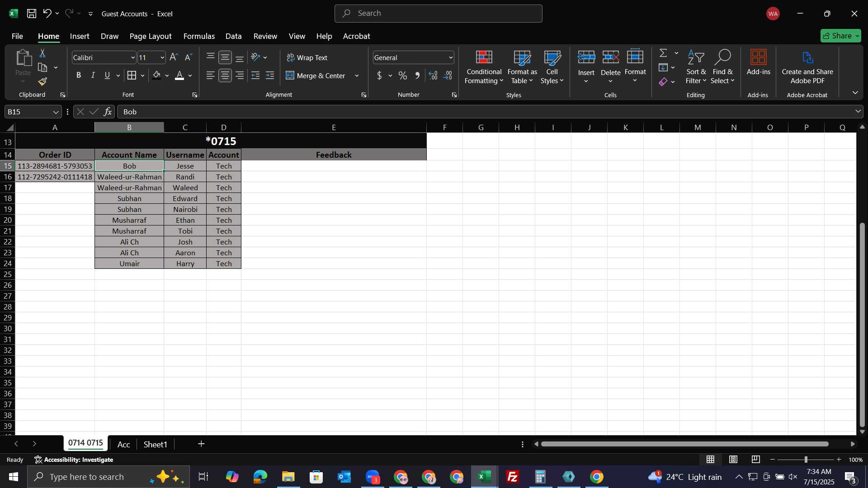Apply the red font color swatch
Screen dimensions: 868x488
point(179,75)
